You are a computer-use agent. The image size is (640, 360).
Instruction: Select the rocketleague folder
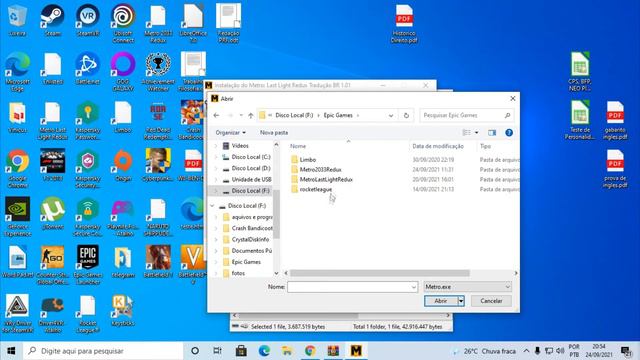(316, 189)
